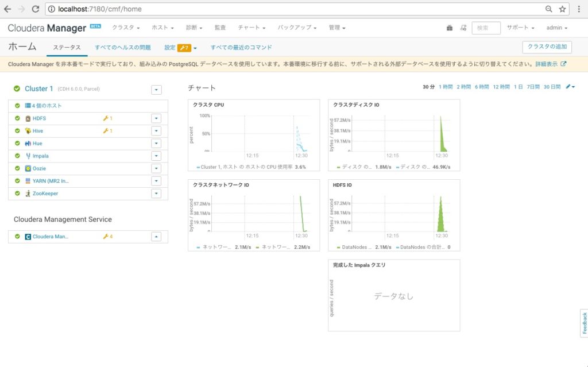Open YARN actions dropdown arrow
The image size is (588, 367).
156,181
